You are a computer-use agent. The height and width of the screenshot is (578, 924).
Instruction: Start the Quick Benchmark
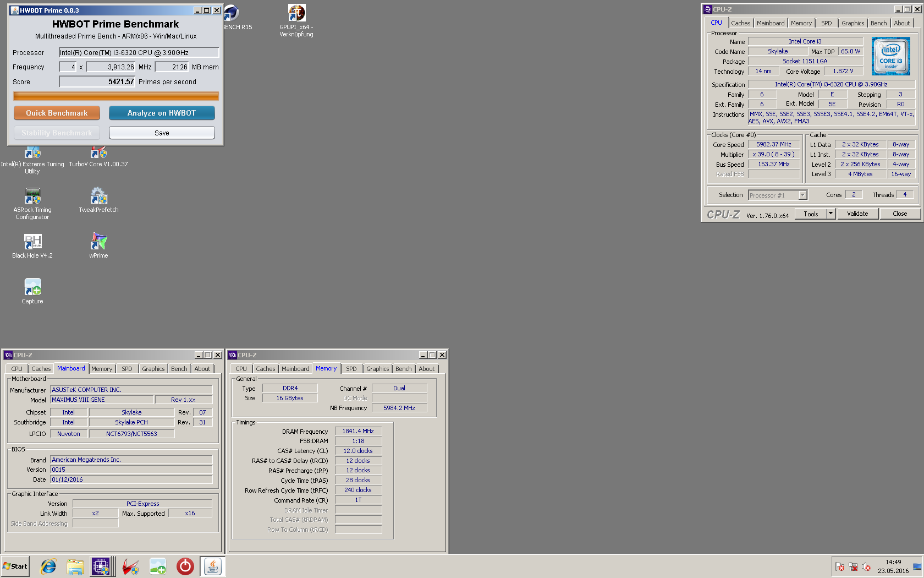pos(57,113)
